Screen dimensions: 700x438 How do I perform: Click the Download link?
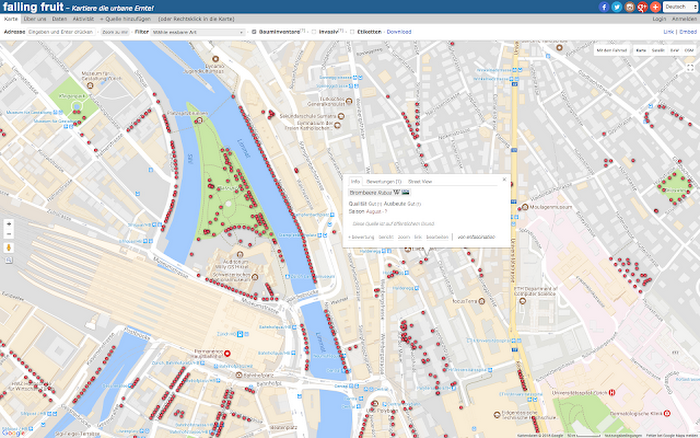point(399,32)
